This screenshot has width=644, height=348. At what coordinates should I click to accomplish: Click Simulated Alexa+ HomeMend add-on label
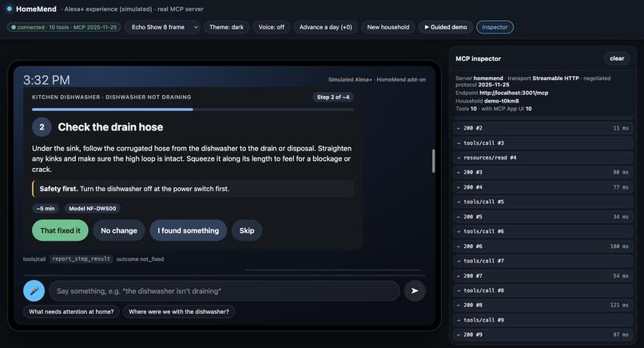(376, 79)
